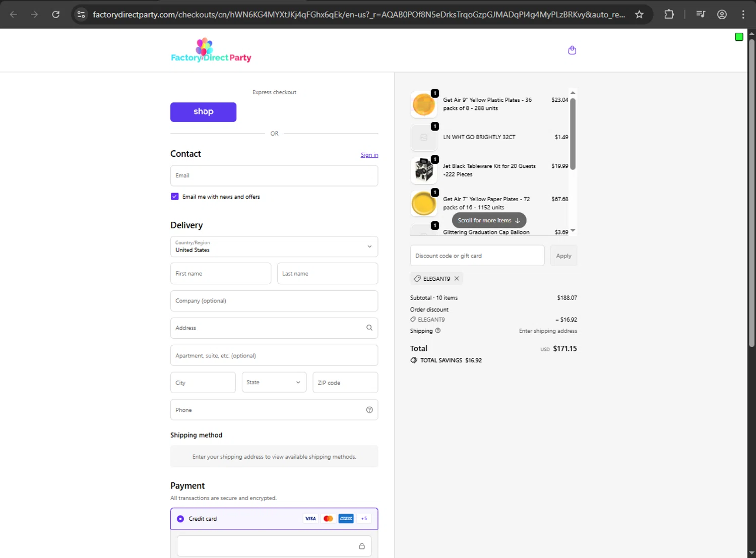Click the American Express icon

click(346, 519)
